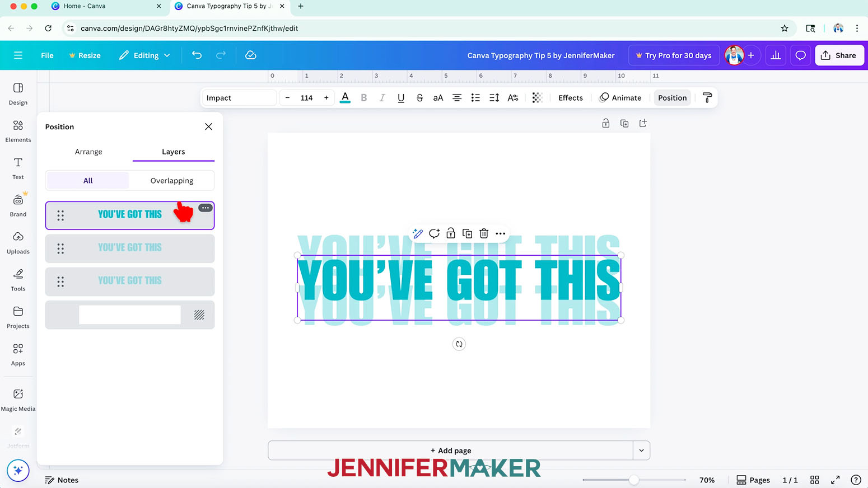Viewport: 868px width, 488px height.
Task: Open the line spacing options
Action: [x=494, y=98]
